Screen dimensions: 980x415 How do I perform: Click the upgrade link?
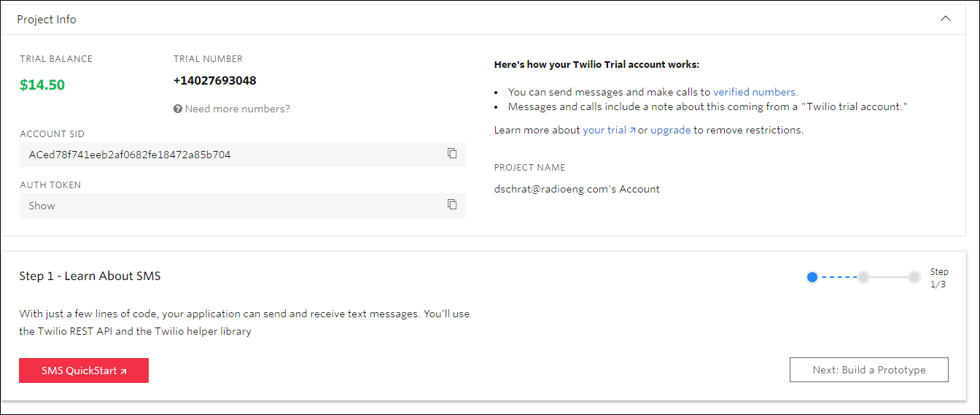670,130
